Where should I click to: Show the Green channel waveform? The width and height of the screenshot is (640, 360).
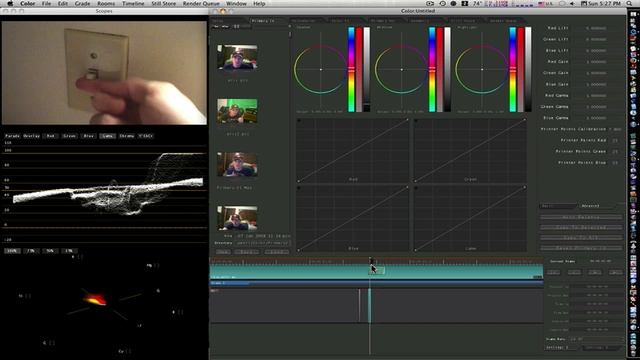pos(69,136)
